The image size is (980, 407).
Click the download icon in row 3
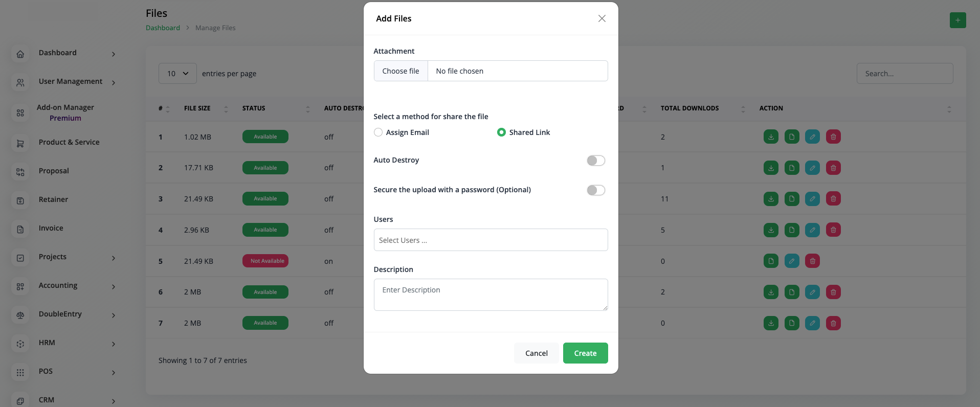[771, 199]
